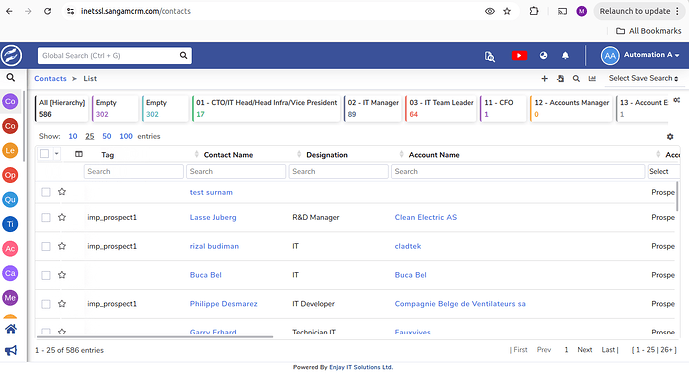Click the Contacts breadcrumb link

pyautogui.click(x=50, y=78)
